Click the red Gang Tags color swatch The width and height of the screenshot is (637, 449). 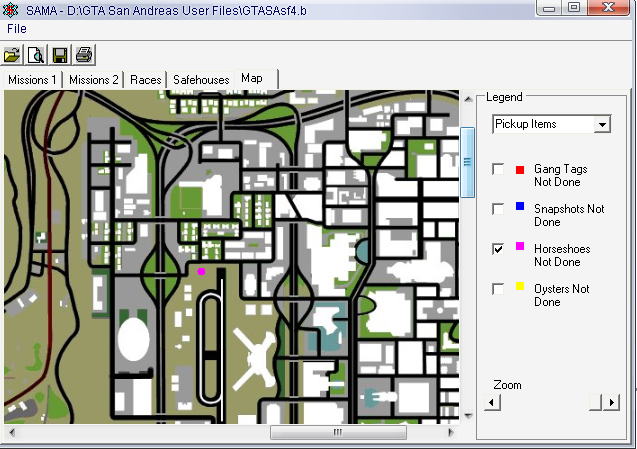click(520, 170)
